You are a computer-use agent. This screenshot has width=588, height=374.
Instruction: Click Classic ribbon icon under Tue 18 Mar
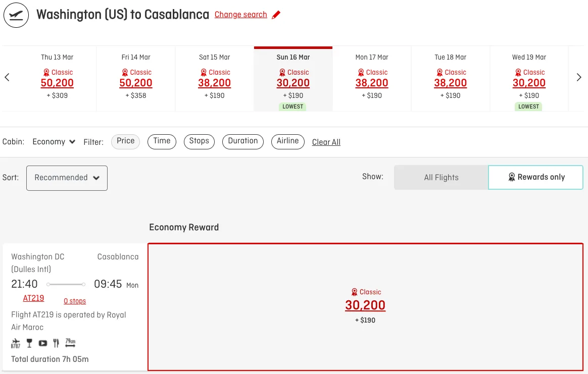(439, 72)
